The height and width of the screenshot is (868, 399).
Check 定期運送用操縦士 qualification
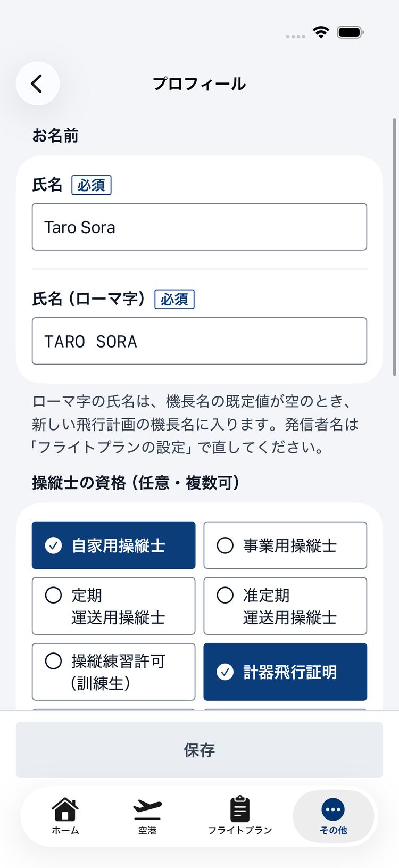pyautogui.click(x=113, y=606)
